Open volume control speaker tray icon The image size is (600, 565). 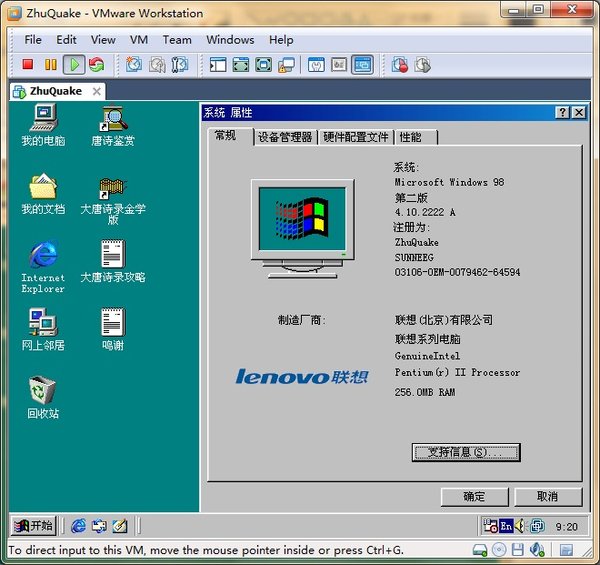click(520, 526)
